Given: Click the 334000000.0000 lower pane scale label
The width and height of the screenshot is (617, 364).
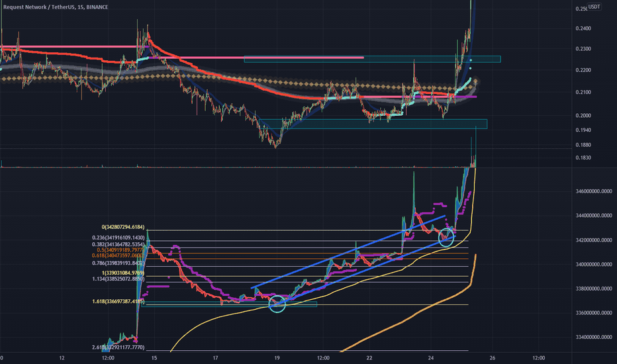Looking at the screenshot, I should point(594,338).
